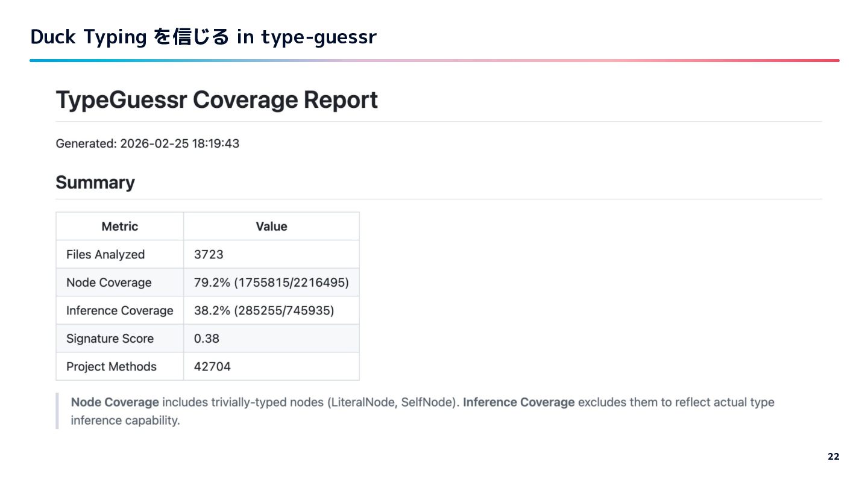Click the bold 'Node Coverage' text in the note
868x488 pixels.
115,402
